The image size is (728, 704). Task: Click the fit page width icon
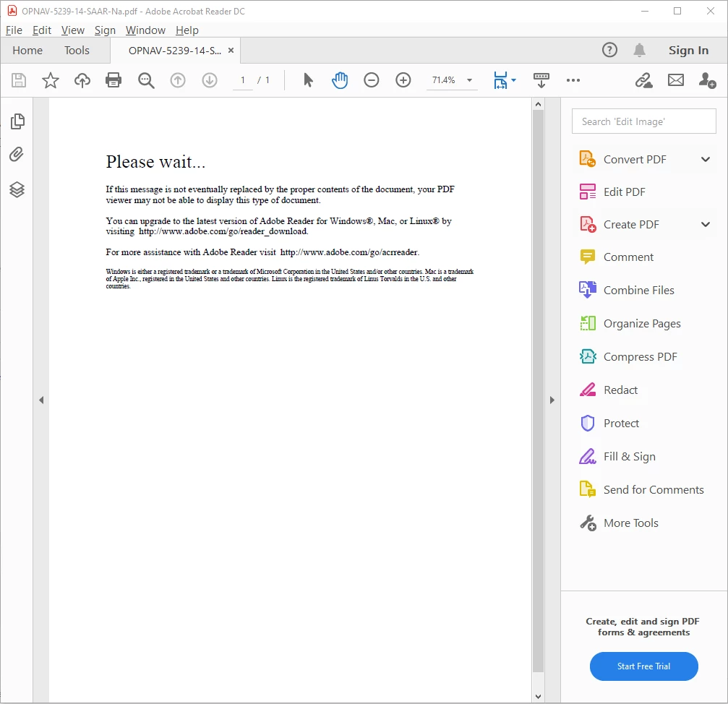[500, 80]
